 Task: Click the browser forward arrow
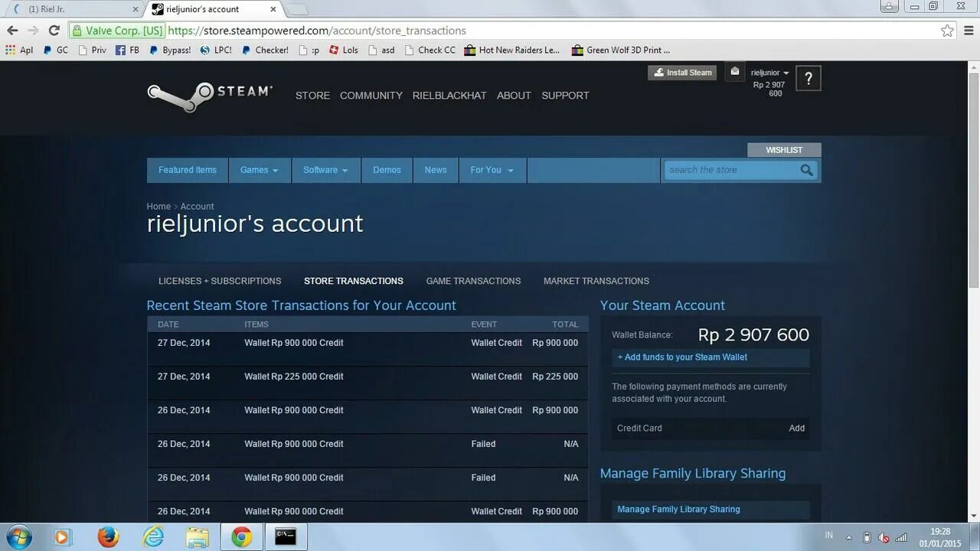33,31
